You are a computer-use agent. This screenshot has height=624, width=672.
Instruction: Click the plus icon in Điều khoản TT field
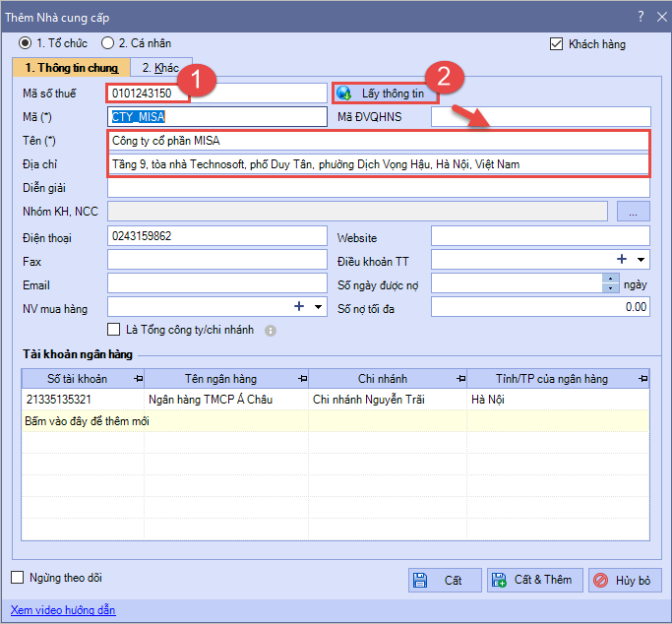(622, 260)
